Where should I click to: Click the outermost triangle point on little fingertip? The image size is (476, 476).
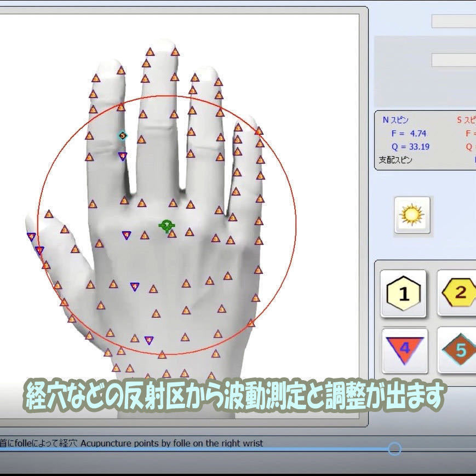click(x=259, y=131)
